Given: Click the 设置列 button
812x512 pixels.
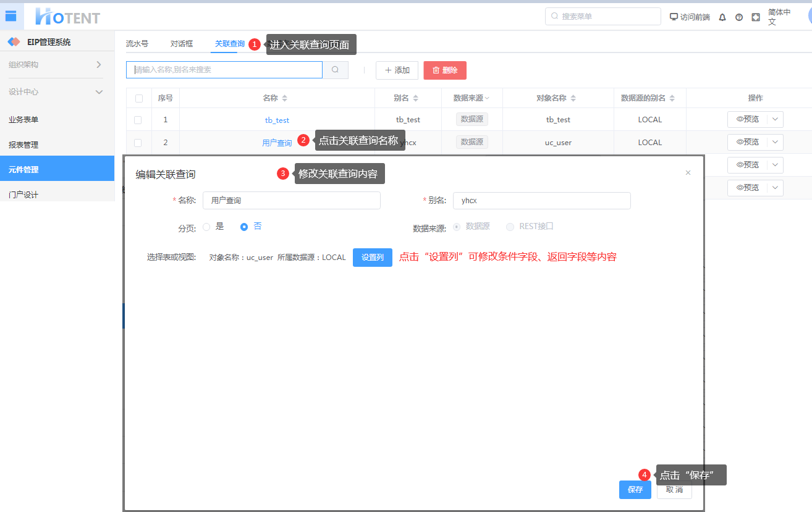Looking at the screenshot, I should [372, 258].
